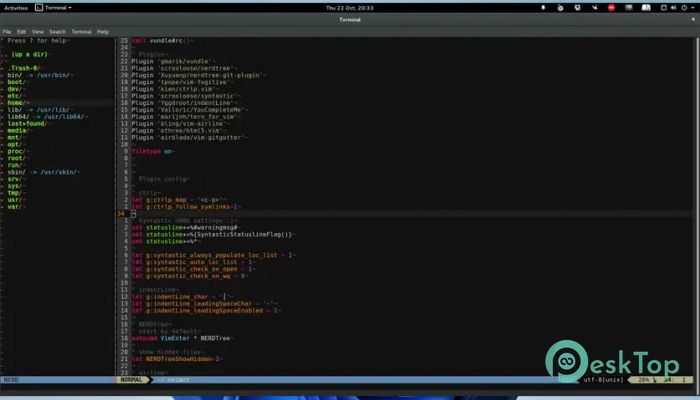Open the View menu

point(38,32)
